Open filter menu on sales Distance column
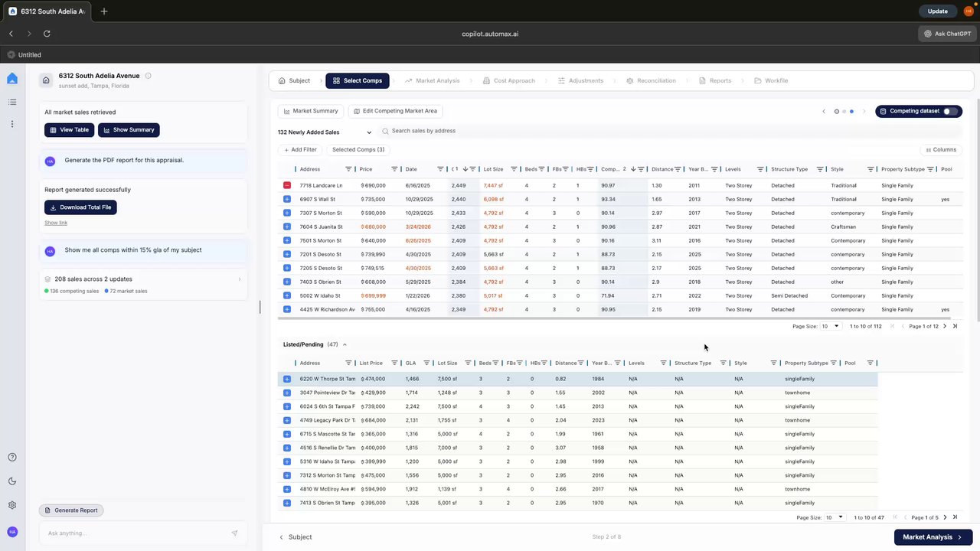The height and width of the screenshot is (551, 980). [x=678, y=169]
